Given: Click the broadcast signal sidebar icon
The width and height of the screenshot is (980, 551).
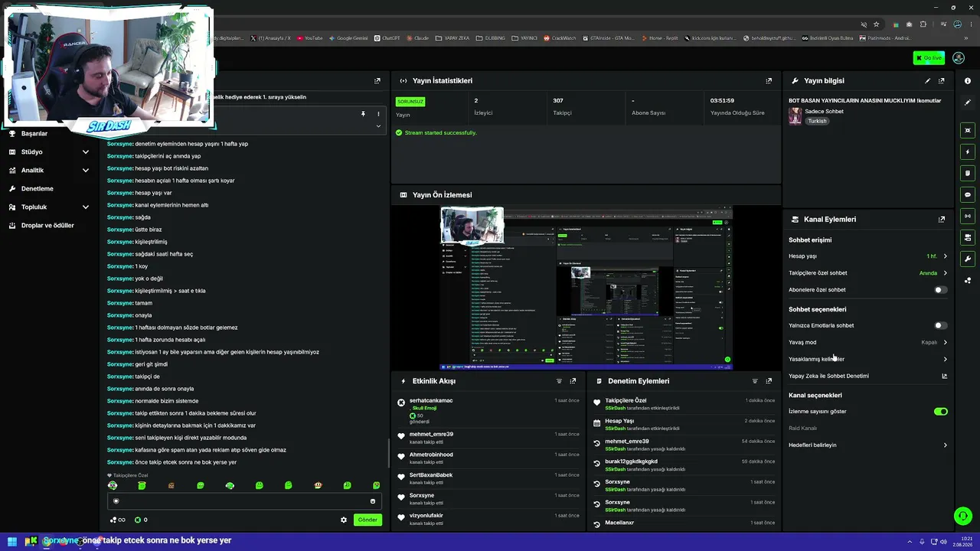Looking at the screenshot, I should pyautogui.click(x=968, y=216).
